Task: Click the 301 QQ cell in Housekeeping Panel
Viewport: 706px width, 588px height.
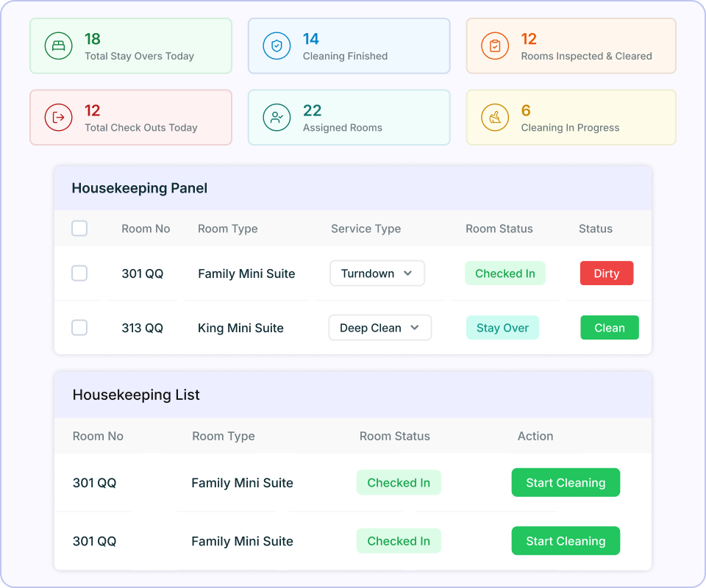Action: tap(142, 273)
